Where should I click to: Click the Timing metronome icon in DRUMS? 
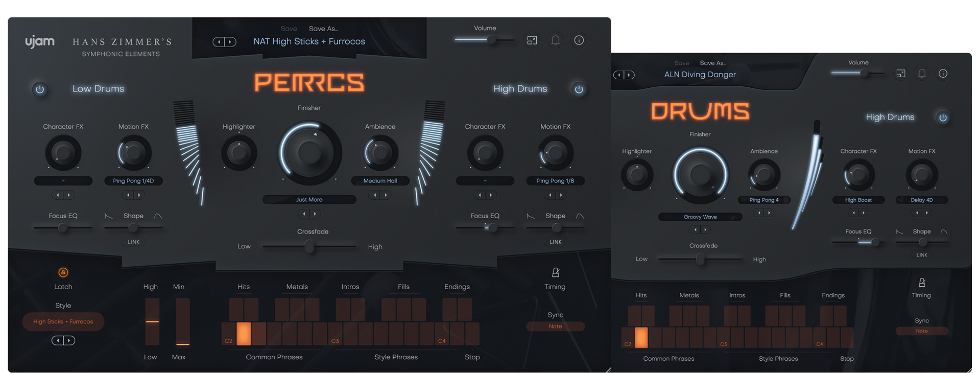click(x=922, y=283)
